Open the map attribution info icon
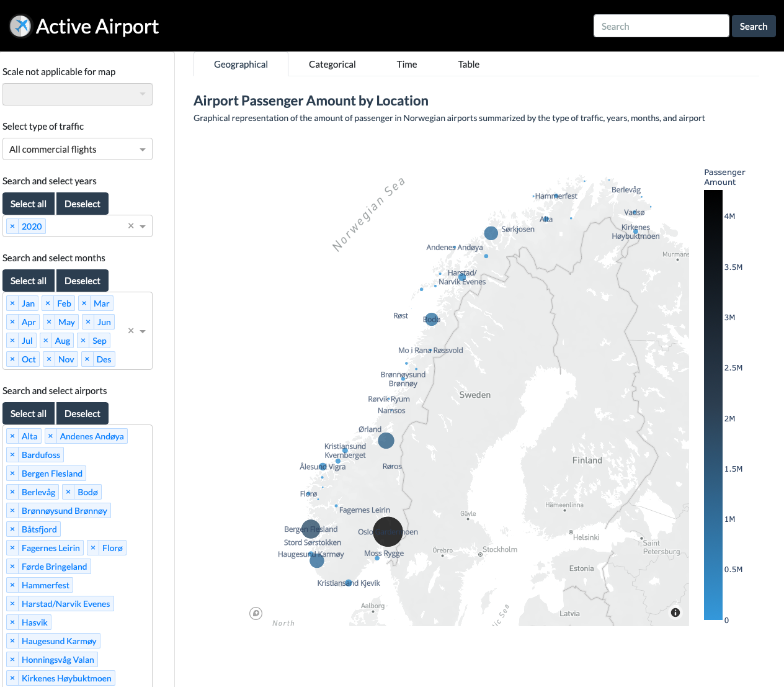 675,613
